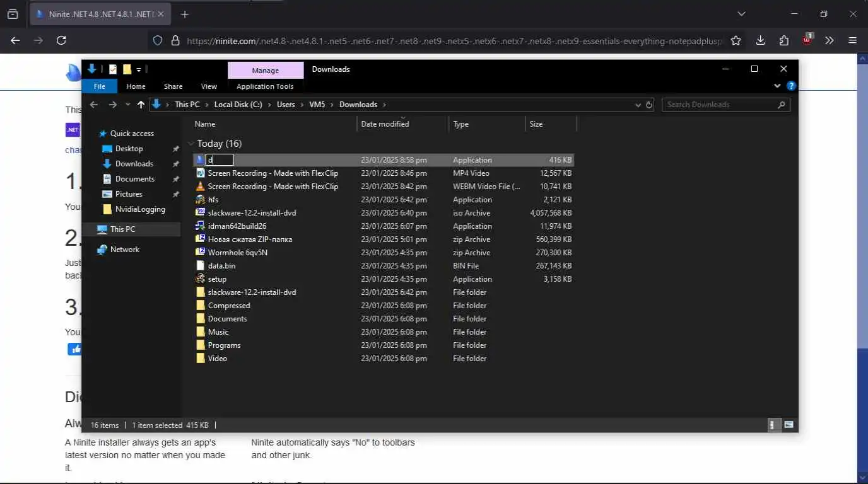The image size is (868, 484).
Task: Open Documents in Quick access list
Action: pos(134,179)
